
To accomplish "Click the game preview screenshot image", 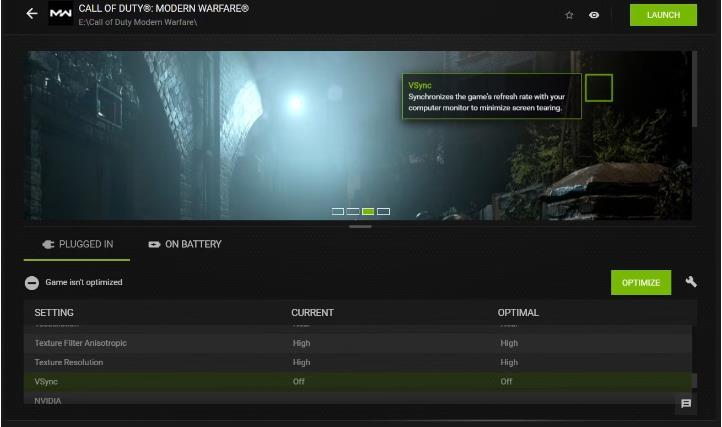I will click(358, 135).
